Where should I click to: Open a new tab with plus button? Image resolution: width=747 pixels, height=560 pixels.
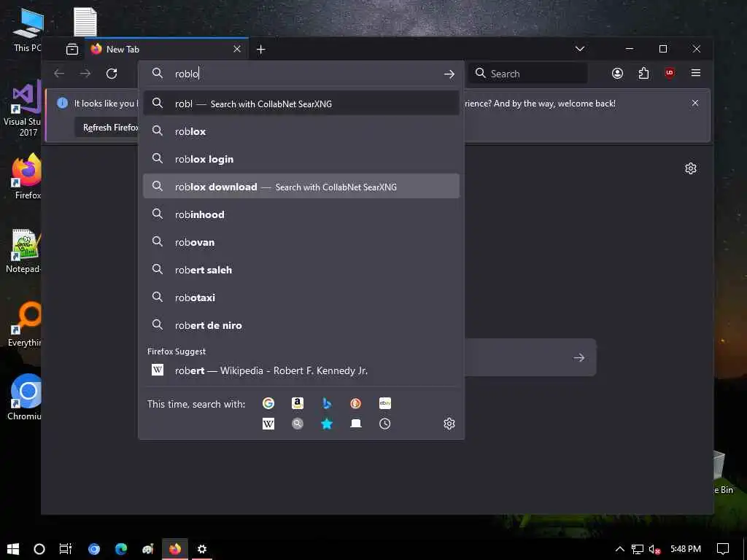click(x=260, y=49)
